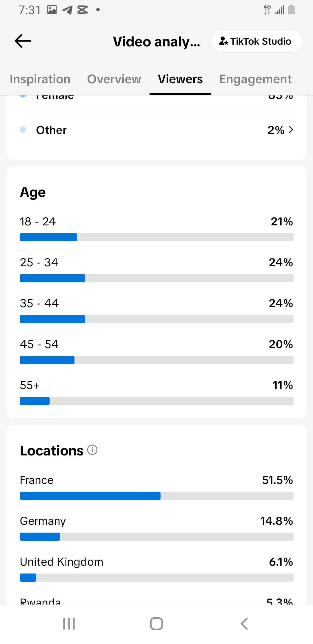Open the Locations info icon

click(92, 450)
